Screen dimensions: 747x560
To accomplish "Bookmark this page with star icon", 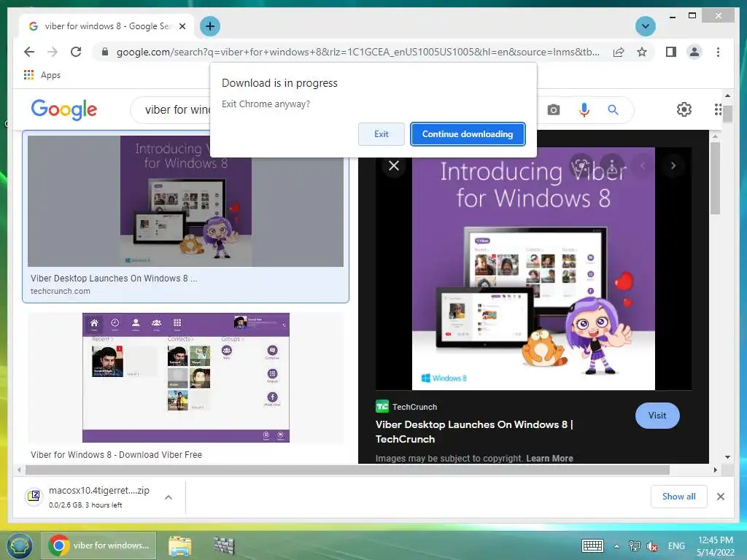I will [x=642, y=52].
